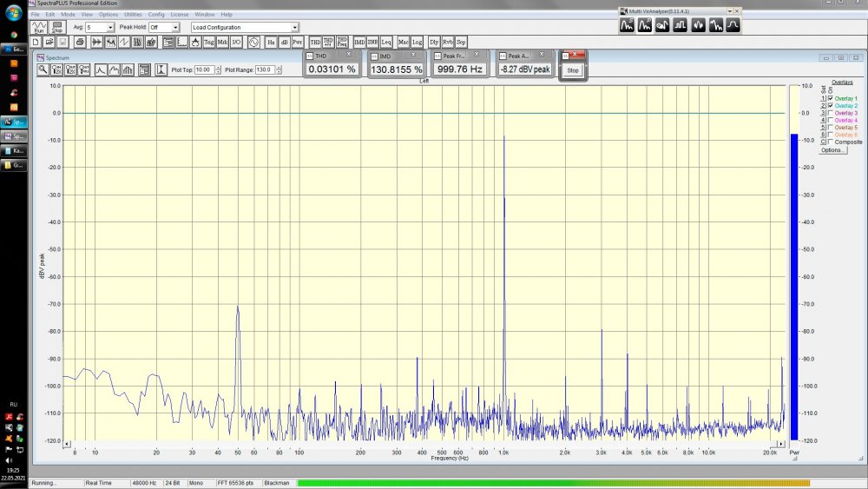Click the THD measurement toolbar button
This screenshot has height=489, width=868.
coord(315,42)
